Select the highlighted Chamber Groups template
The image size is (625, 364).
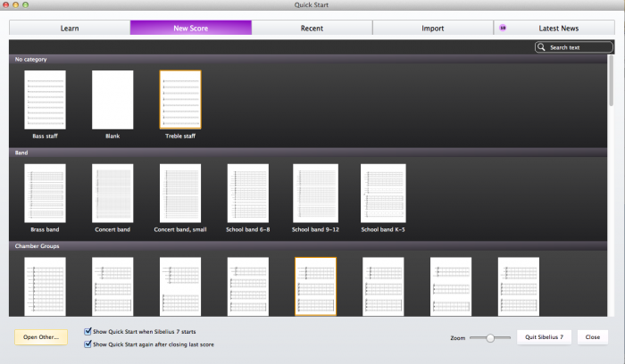(x=315, y=286)
